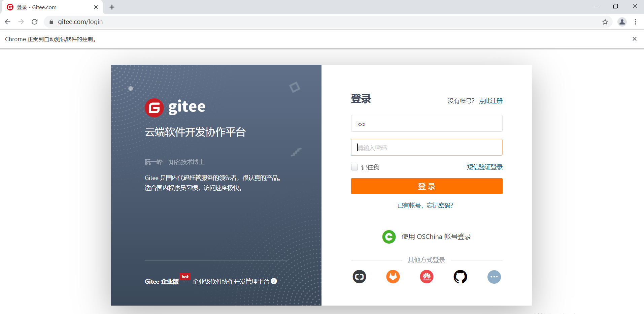The image size is (644, 314).
Task: Open the Chrome three-dot menu
Action: coord(635,22)
